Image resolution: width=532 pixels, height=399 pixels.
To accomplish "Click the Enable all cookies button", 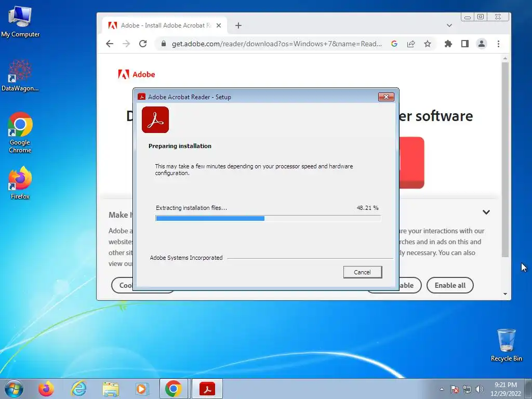I will coord(450,285).
